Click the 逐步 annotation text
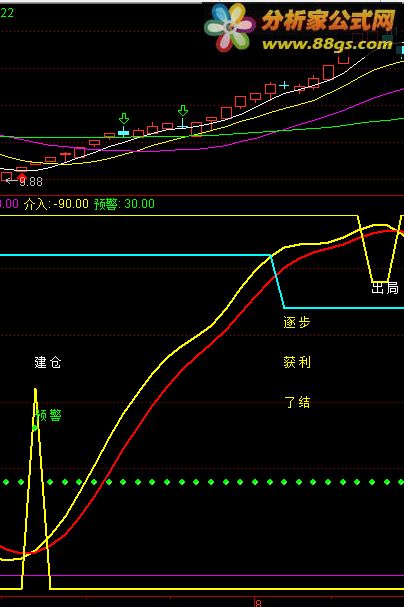The image size is (404, 607). click(x=297, y=322)
